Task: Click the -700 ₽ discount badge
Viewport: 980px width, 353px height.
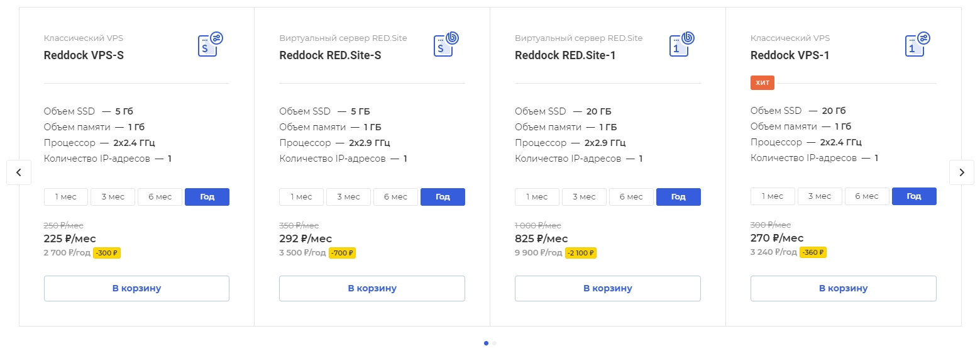Action: (343, 253)
